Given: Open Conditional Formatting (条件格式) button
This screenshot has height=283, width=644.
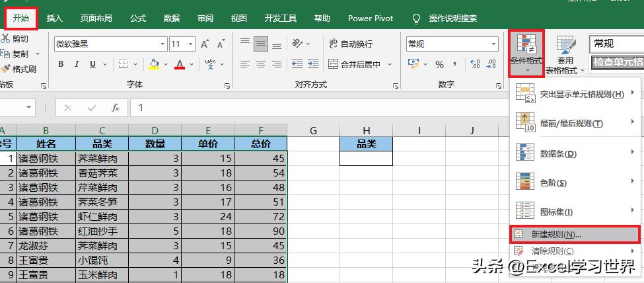Looking at the screenshot, I should pos(526,53).
